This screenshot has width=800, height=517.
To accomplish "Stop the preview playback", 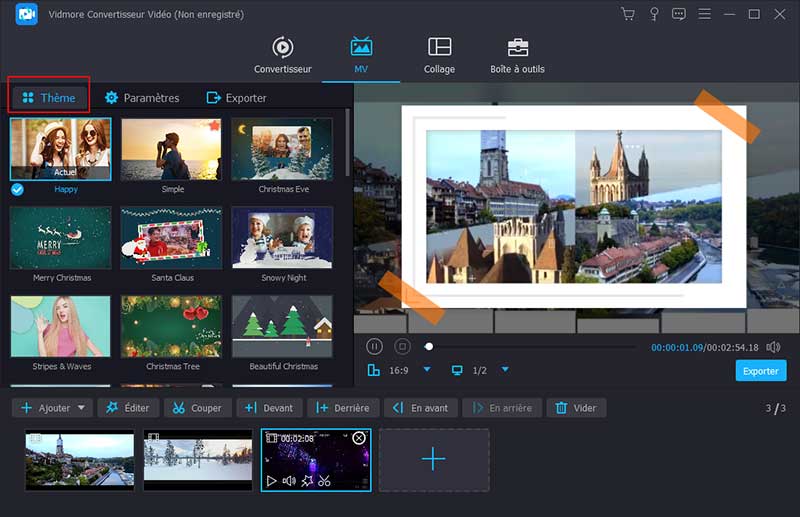I will coord(402,347).
